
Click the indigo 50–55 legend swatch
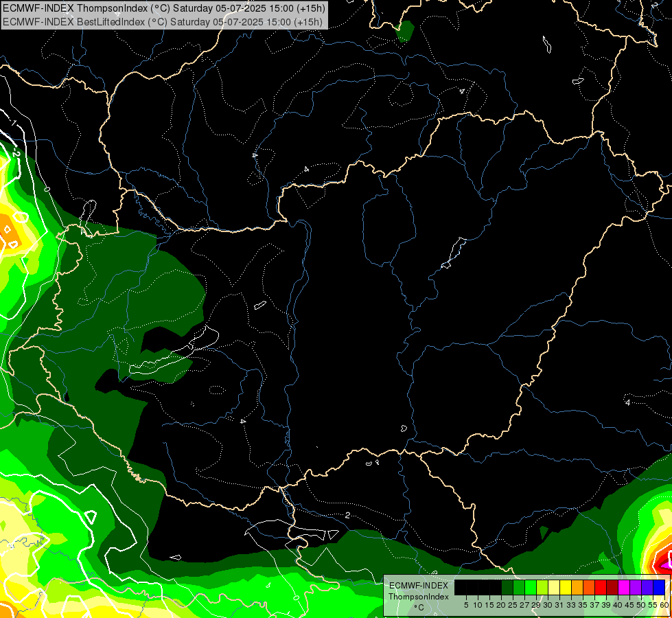coord(647,587)
